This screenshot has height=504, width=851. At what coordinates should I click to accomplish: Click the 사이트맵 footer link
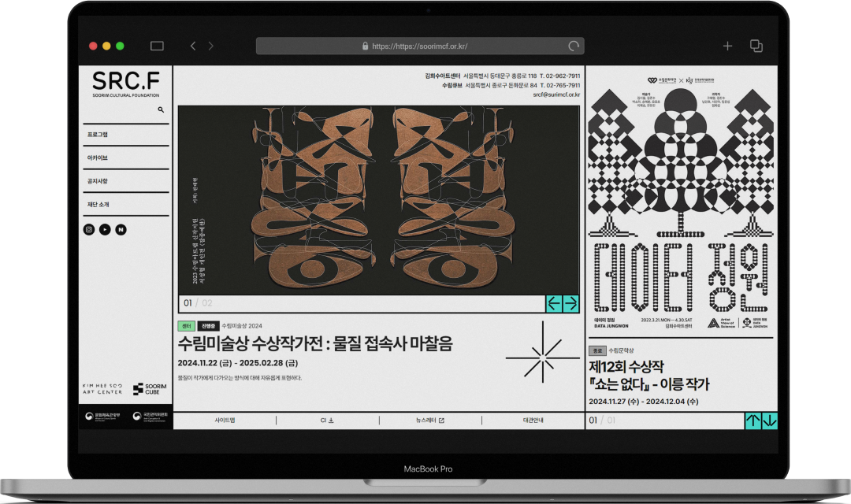tap(225, 421)
